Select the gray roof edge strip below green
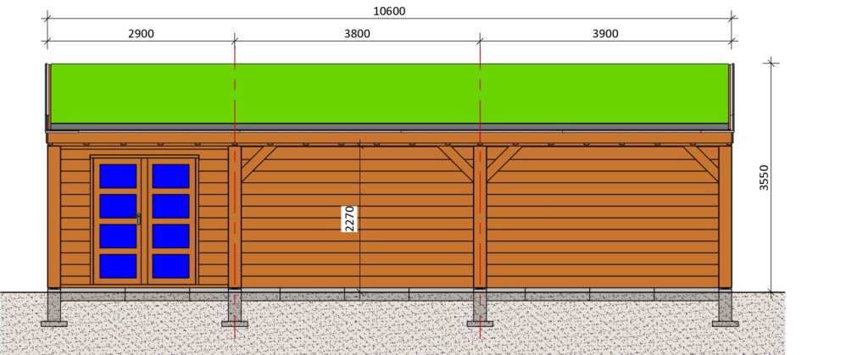This screenshot has height=355, width=868. [390, 127]
